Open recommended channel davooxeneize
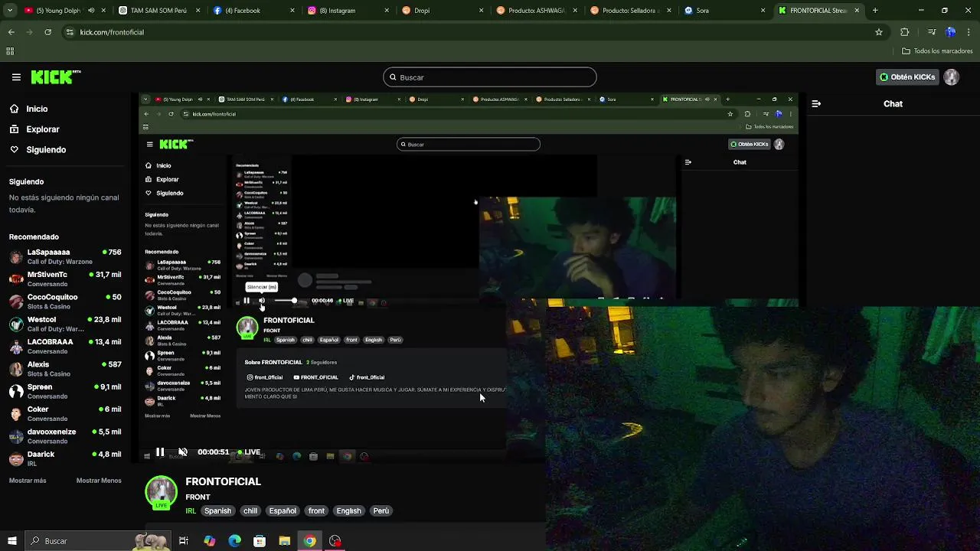980x551 pixels. 65,436
